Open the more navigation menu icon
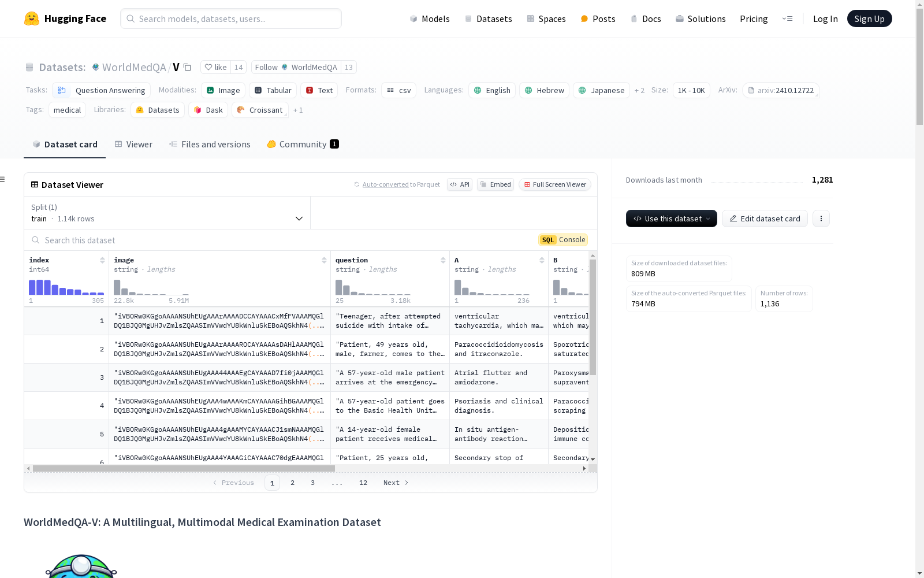Screen dimensions: 924x578 pyautogui.click(x=787, y=18)
